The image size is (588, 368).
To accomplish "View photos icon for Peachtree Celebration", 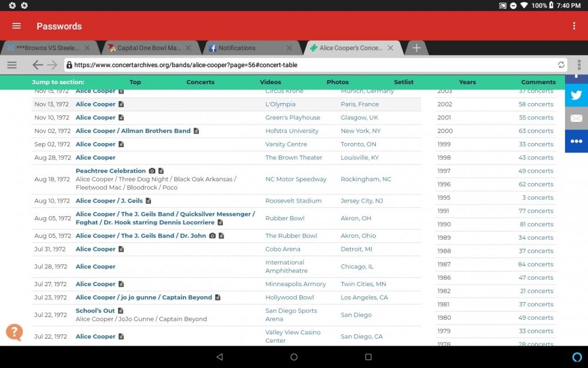I will (x=152, y=171).
